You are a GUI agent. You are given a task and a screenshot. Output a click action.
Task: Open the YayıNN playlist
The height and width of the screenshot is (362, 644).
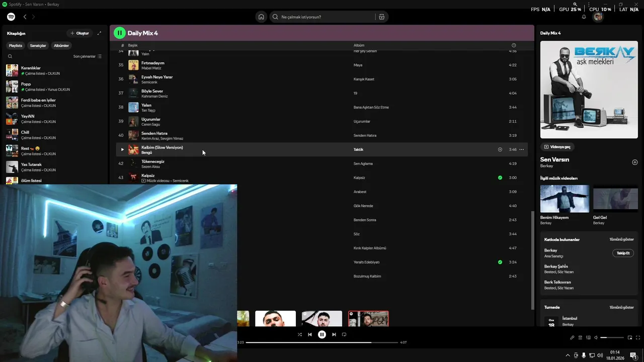coord(55,119)
